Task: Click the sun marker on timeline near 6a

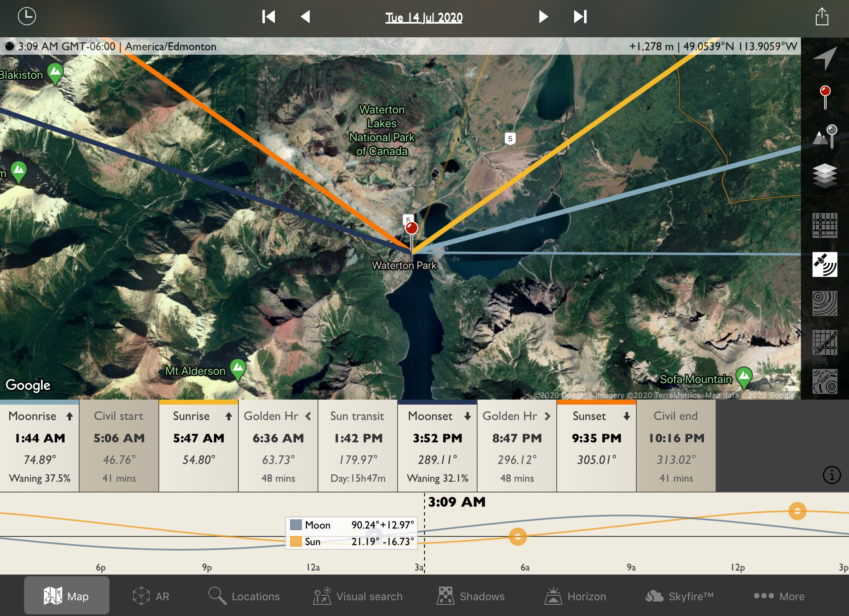Action: pos(518,536)
